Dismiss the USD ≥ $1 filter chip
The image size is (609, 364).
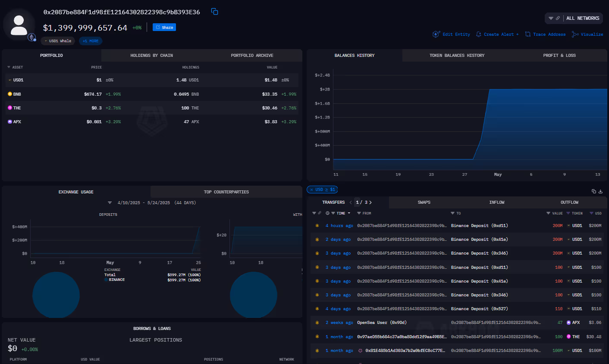tap(311, 190)
